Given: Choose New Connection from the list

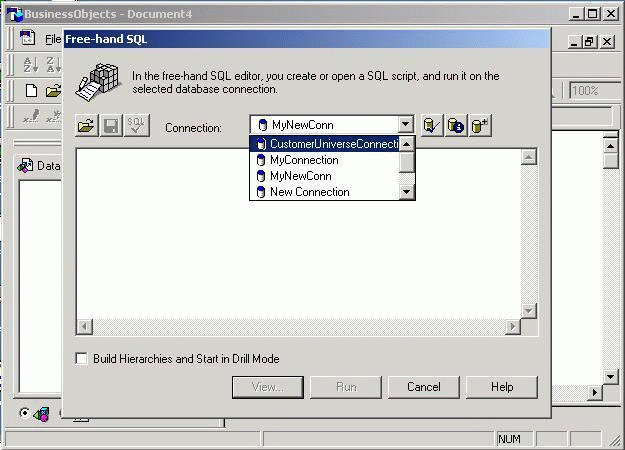Looking at the screenshot, I should tap(324, 192).
